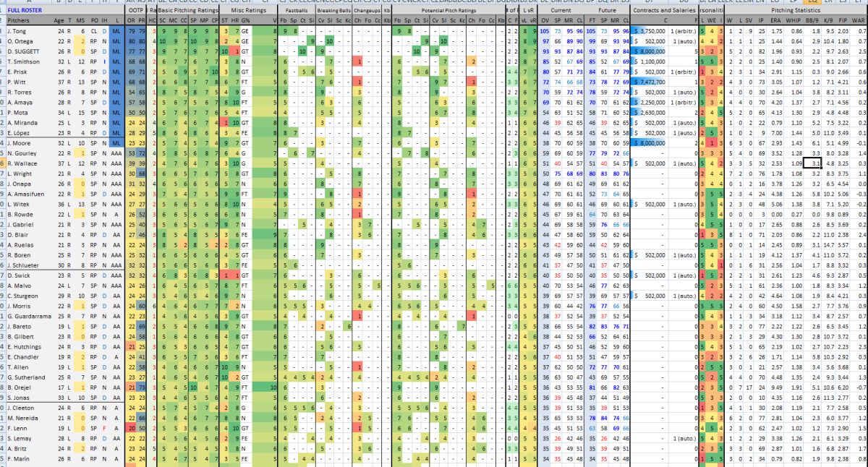This screenshot has height=467, width=868.
Task: Open the FULL ROSTER title link
Action: (25, 12)
